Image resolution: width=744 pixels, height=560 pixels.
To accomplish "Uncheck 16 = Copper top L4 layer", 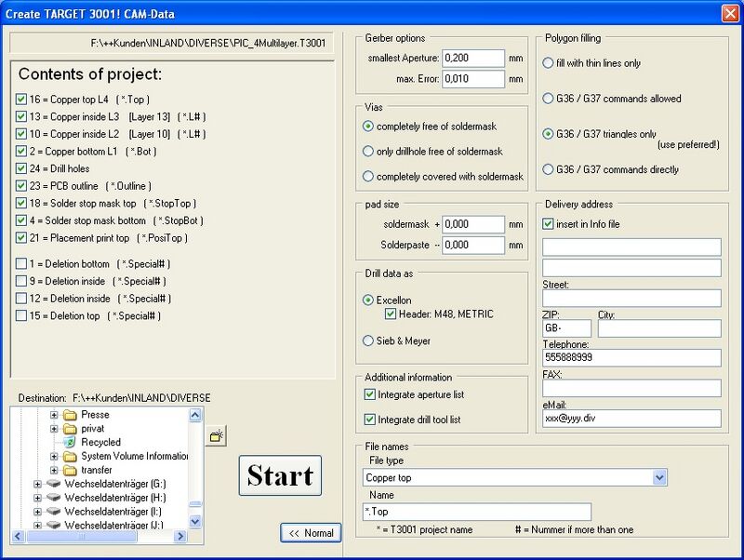I will point(20,100).
